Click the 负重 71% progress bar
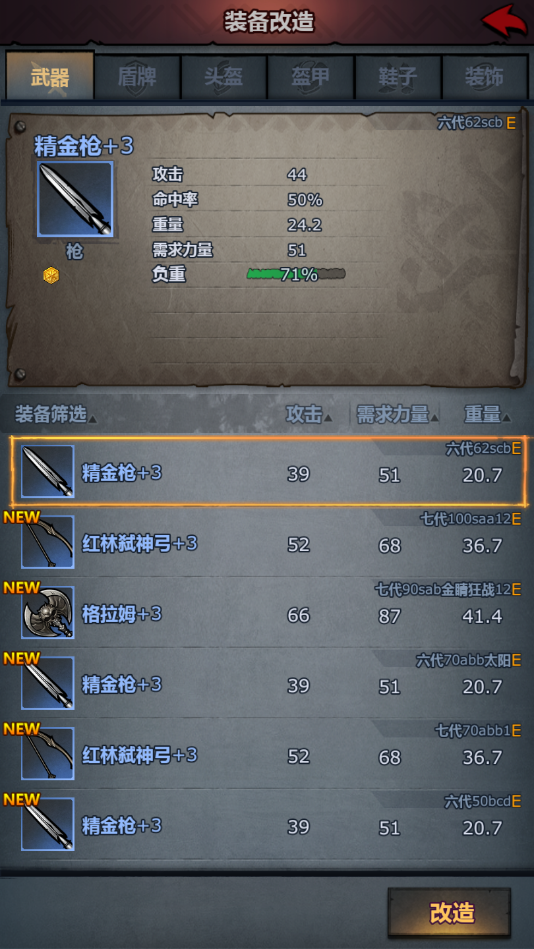This screenshot has width=534, height=949. coord(296,275)
